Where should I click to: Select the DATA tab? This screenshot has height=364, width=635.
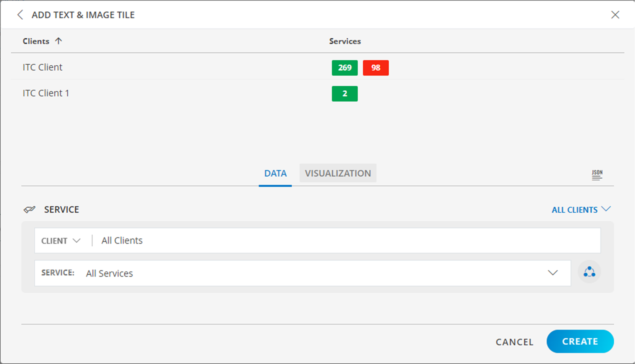[x=275, y=173]
